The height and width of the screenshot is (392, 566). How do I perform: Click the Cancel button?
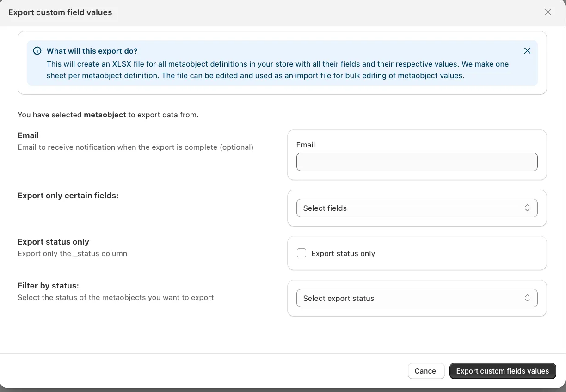(x=426, y=371)
